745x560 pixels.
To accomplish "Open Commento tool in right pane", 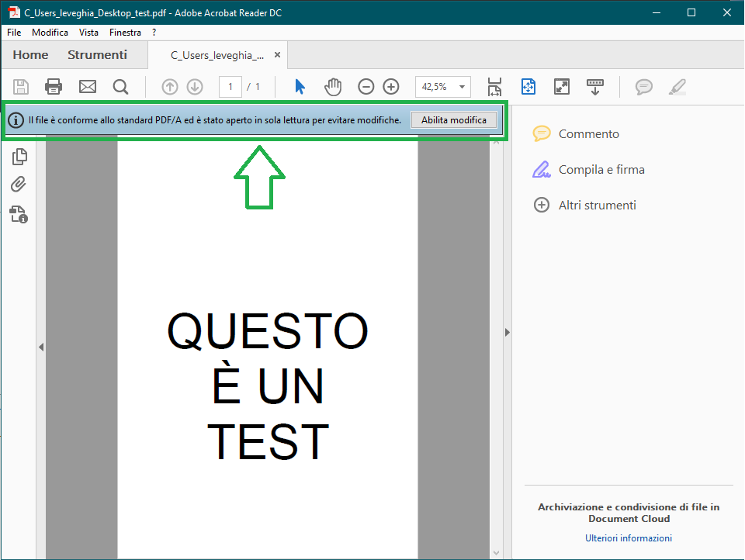I will pos(576,134).
